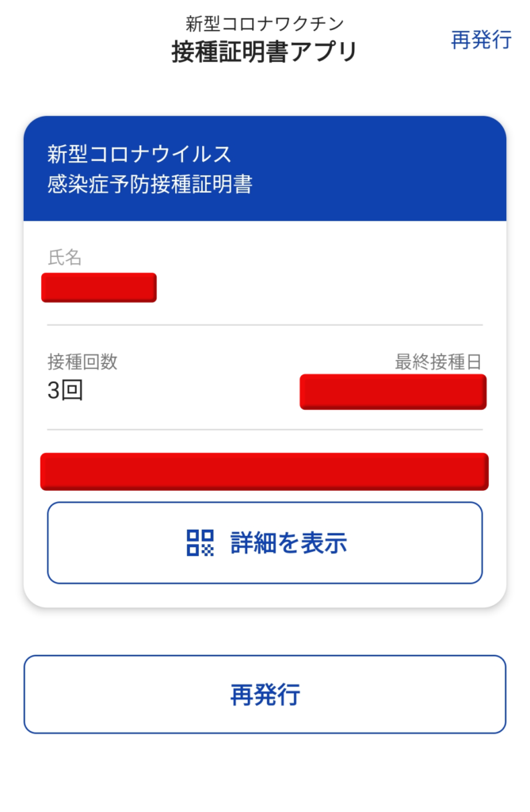
Task: Tap the 新型コロナウイルス line on blue banner
Action: 139,154
